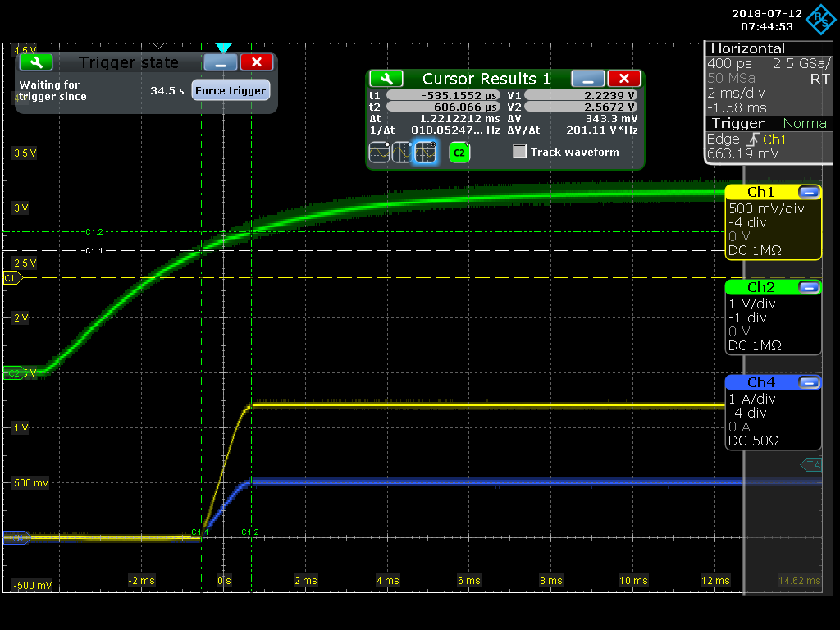
Task: Click the cyan trigger position marker
Action: click(223, 48)
